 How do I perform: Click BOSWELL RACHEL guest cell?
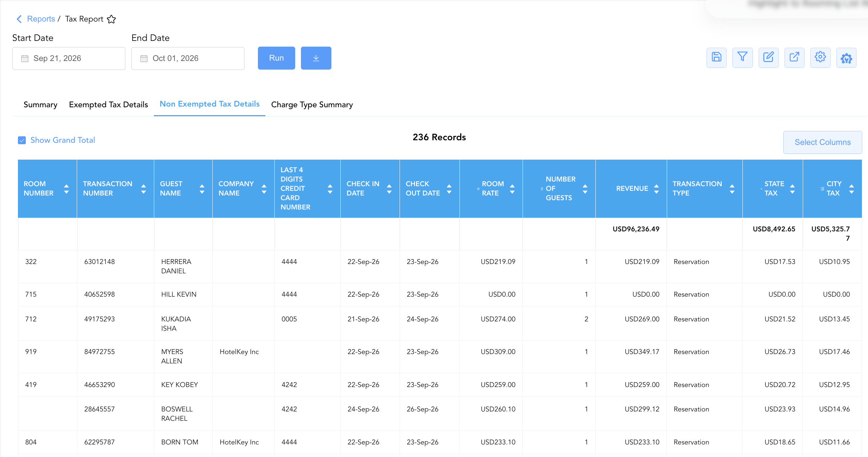pyautogui.click(x=177, y=414)
